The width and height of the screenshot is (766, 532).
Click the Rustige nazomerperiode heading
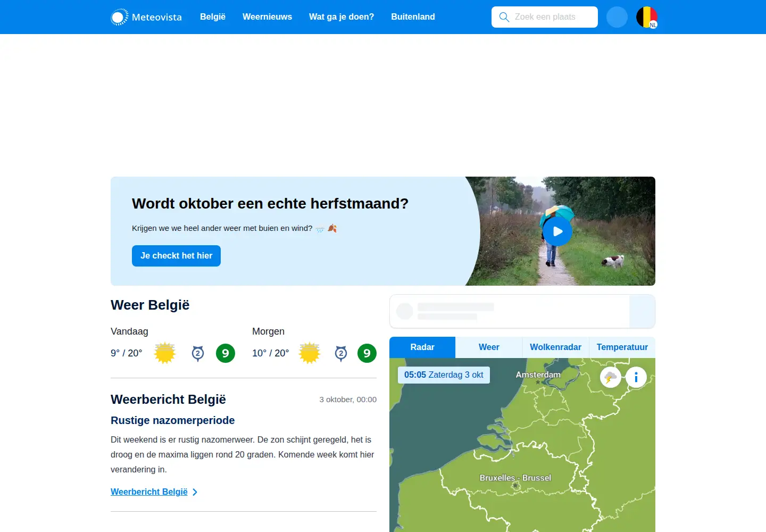[173, 420]
